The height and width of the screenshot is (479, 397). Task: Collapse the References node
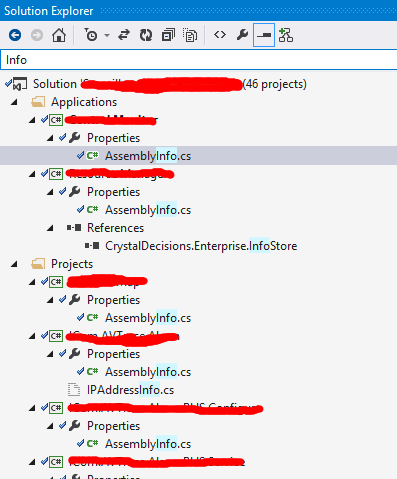point(50,228)
